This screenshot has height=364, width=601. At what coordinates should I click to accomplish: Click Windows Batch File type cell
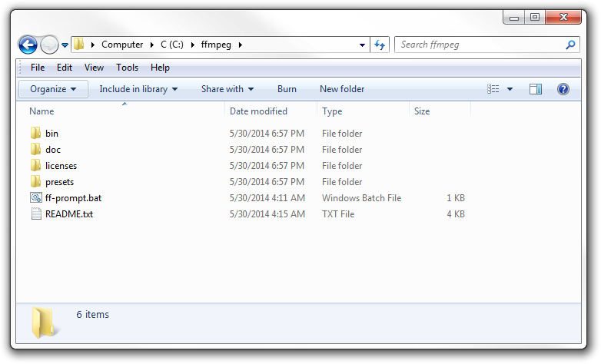(361, 197)
